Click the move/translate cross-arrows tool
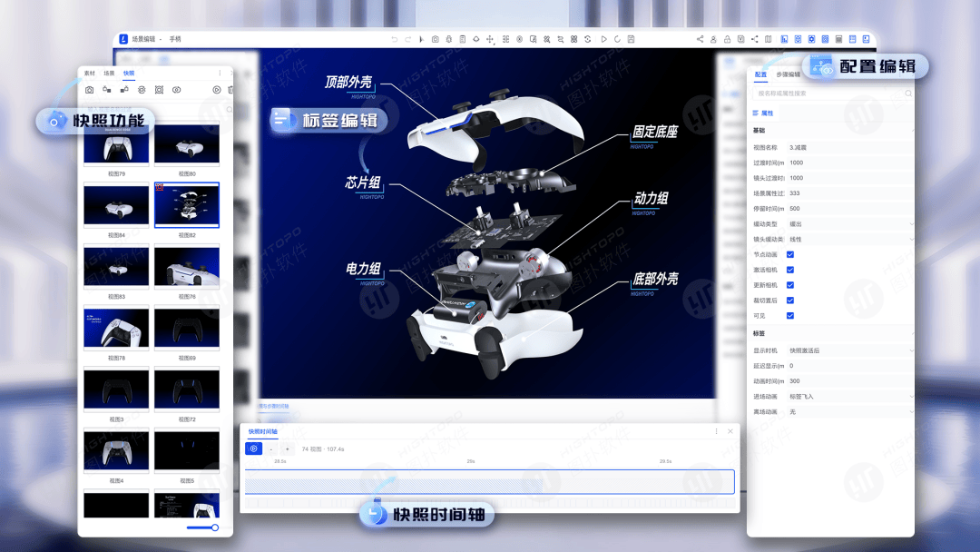This screenshot has width=980, height=552. pos(490,39)
